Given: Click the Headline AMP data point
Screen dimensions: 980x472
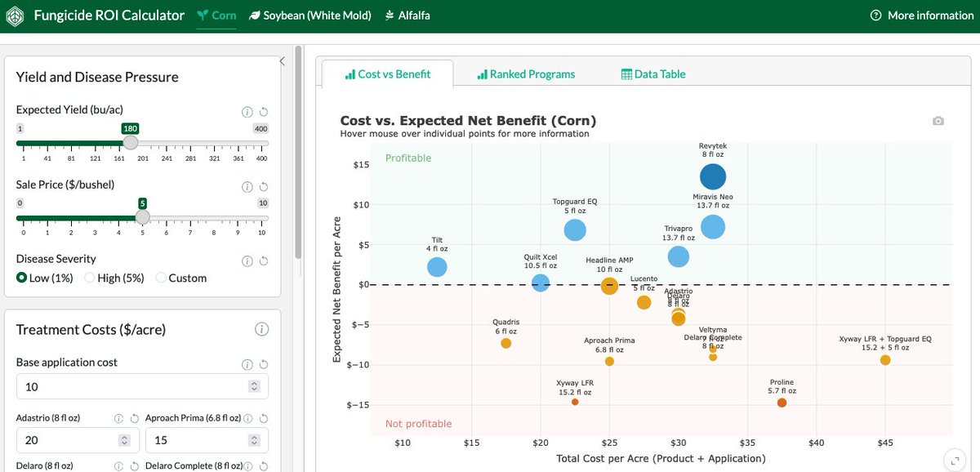Looking at the screenshot, I should (x=609, y=286).
